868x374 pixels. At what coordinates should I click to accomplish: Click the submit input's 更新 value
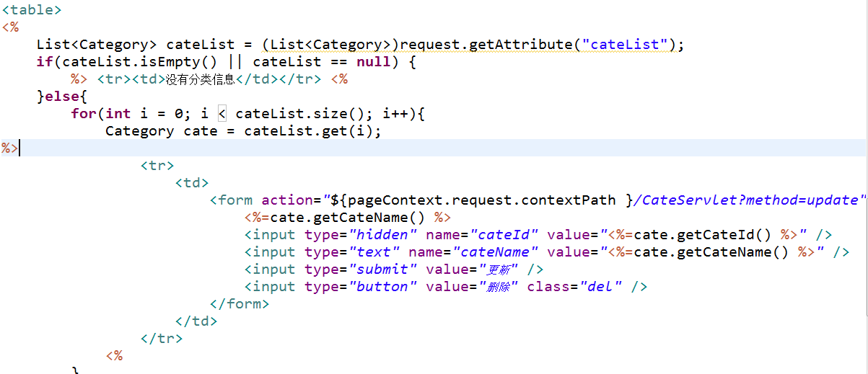point(500,270)
